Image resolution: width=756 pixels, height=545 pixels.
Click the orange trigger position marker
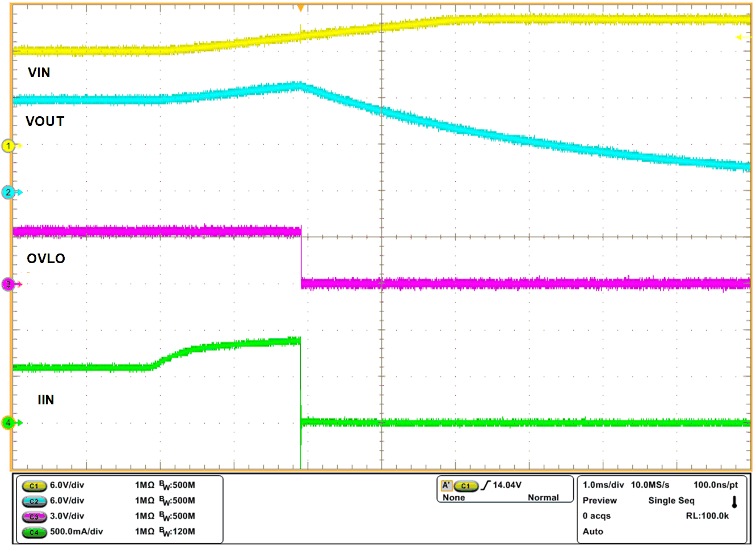coord(301,8)
